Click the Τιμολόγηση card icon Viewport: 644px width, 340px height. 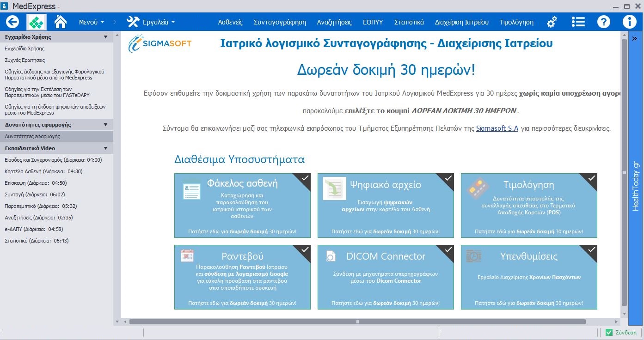(x=478, y=188)
